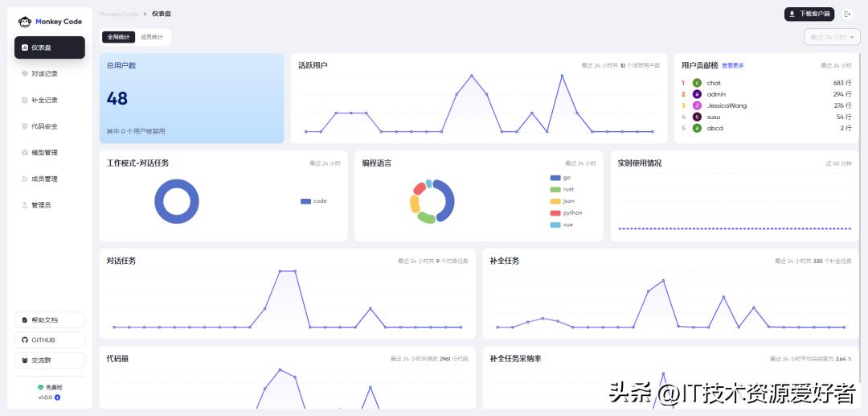Click the 近 60 分钟 label
The image size is (868, 416).
click(x=838, y=164)
